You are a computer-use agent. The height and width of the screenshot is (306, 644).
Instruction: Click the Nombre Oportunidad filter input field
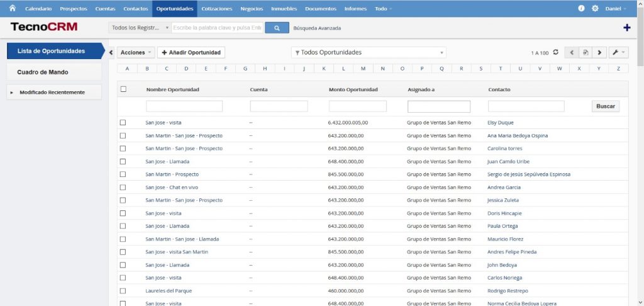click(x=184, y=106)
